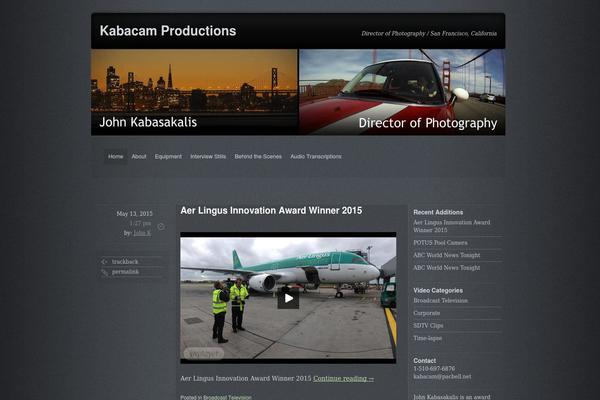Click the Posted in Broadcast Television link
The image size is (600, 400).
pyautogui.click(x=227, y=397)
